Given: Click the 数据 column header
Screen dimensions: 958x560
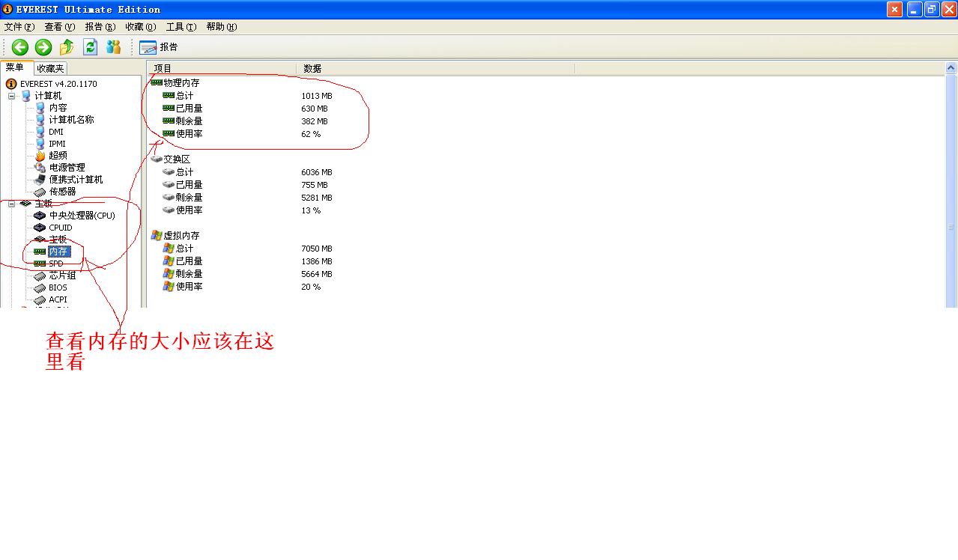Looking at the screenshot, I should [436, 68].
